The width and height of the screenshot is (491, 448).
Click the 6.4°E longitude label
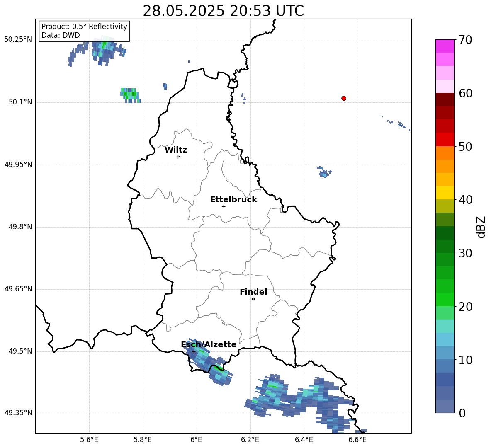[304, 440]
